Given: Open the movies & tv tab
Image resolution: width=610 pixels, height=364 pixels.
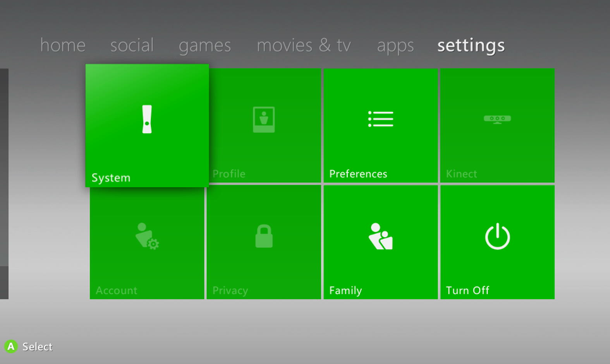Looking at the screenshot, I should [x=304, y=45].
